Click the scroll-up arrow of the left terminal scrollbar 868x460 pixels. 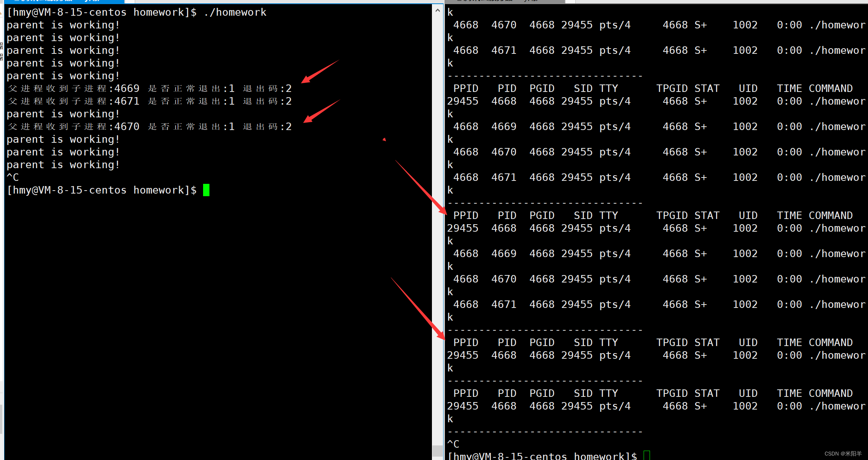click(438, 10)
